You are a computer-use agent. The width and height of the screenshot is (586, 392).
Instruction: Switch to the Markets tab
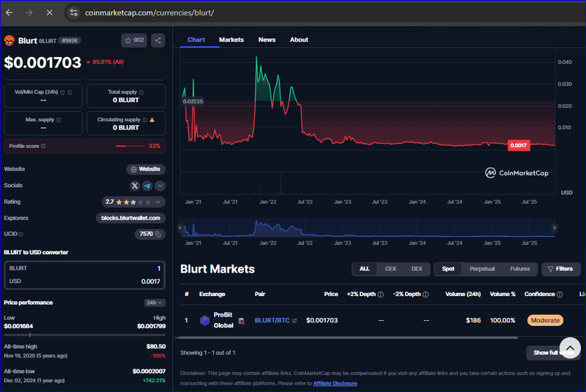pyautogui.click(x=231, y=40)
